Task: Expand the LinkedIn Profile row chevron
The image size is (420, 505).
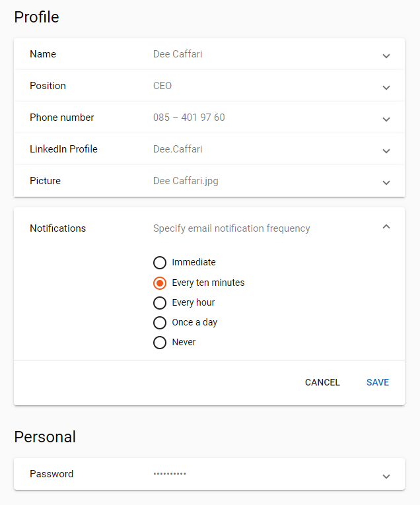Action: click(x=386, y=151)
